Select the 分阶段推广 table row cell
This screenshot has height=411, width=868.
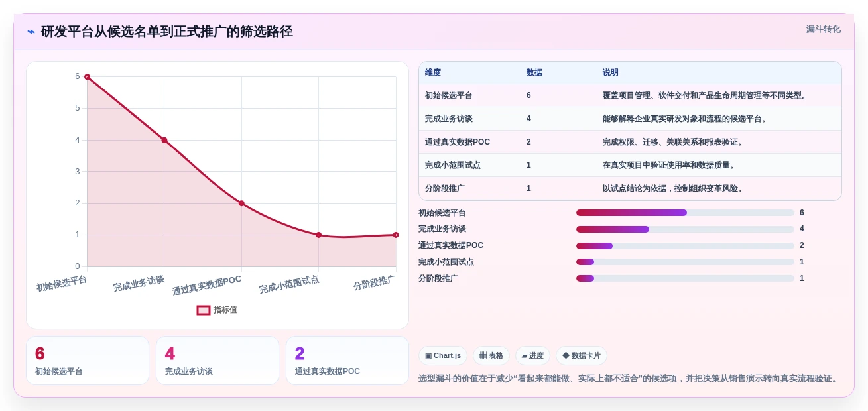(445, 188)
